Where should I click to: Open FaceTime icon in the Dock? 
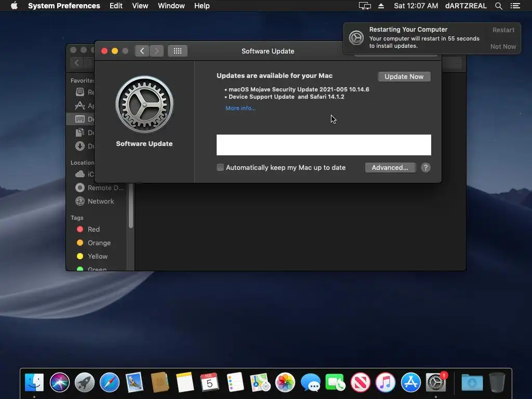tap(335, 382)
